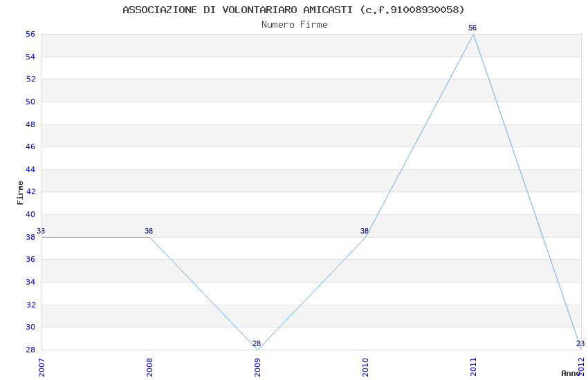The image size is (588, 380).
Task: Click the horizontal axis label Anno
Action: click(x=571, y=373)
